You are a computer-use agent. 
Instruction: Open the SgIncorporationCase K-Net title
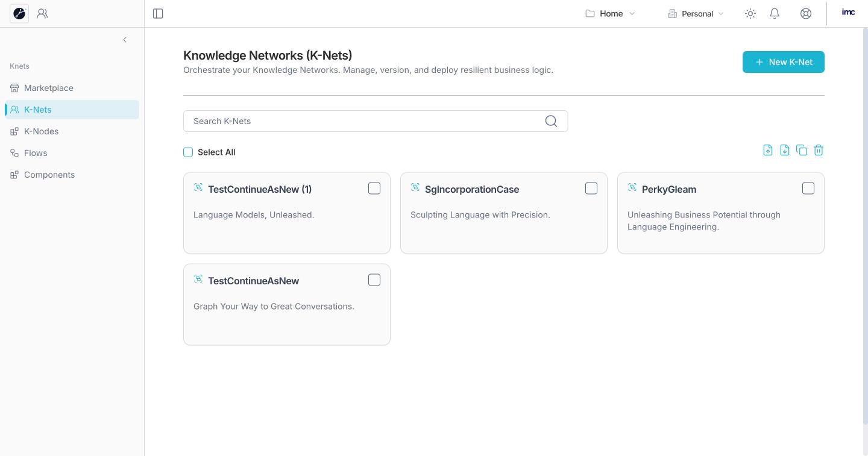click(472, 189)
